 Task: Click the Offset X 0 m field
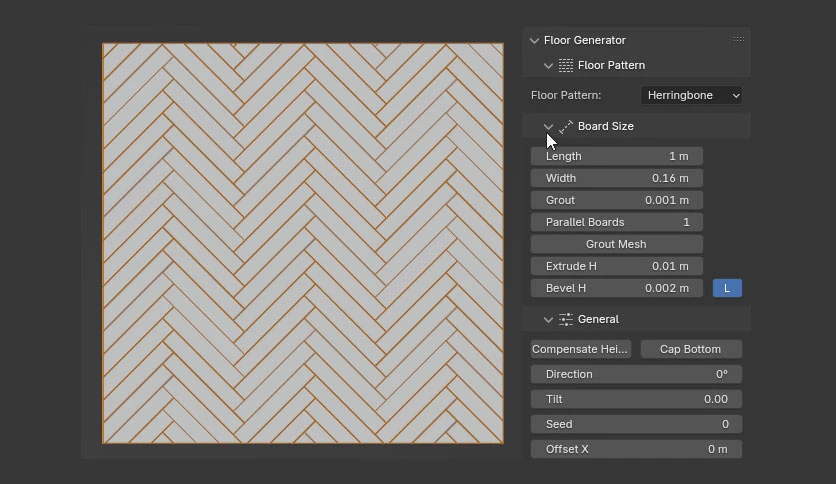[637, 449]
